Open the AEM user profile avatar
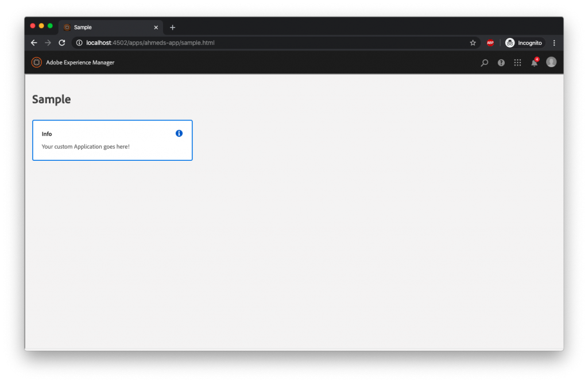This screenshot has height=383, width=588. [551, 62]
